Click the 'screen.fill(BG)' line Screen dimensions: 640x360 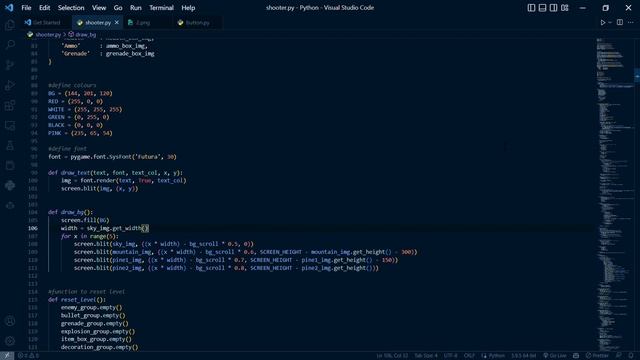(85, 220)
